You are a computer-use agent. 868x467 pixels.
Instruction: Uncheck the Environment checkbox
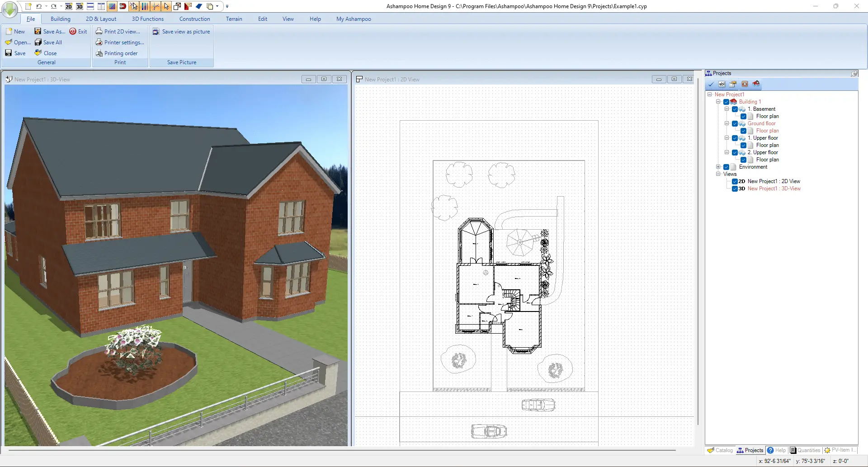(x=726, y=167)
